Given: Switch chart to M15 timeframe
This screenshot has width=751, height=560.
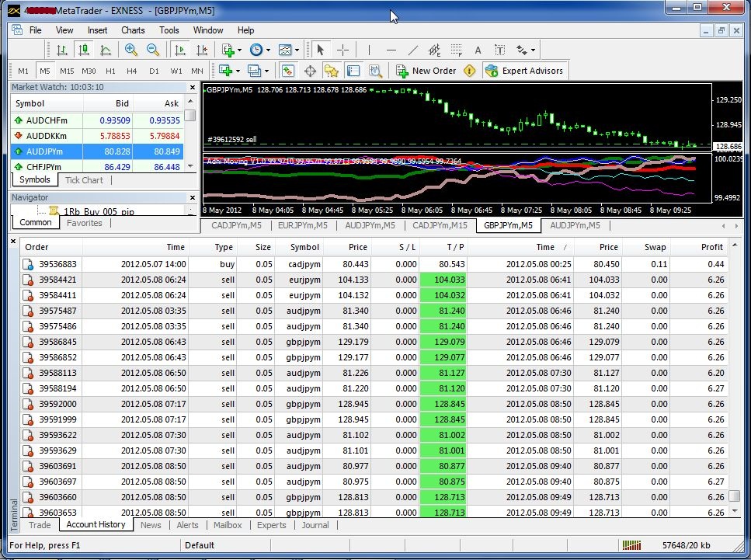Looking at the screenshot, I should click(x=67, y=71).
